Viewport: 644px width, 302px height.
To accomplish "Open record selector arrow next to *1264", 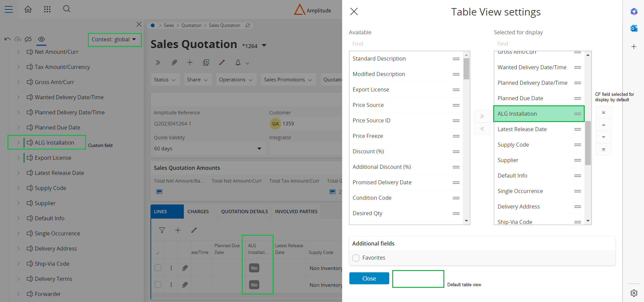I will 264,45.
